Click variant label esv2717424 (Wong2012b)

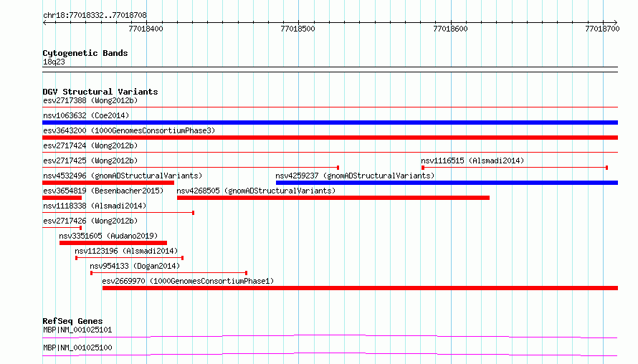coord(90,145)
